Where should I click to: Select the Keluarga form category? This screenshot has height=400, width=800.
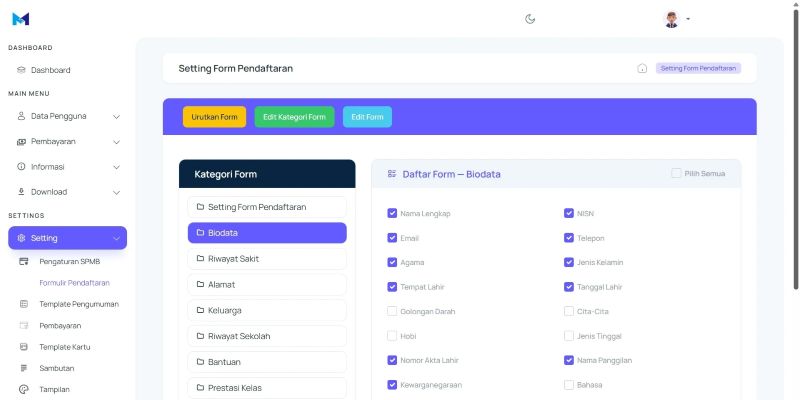point(266,310)
